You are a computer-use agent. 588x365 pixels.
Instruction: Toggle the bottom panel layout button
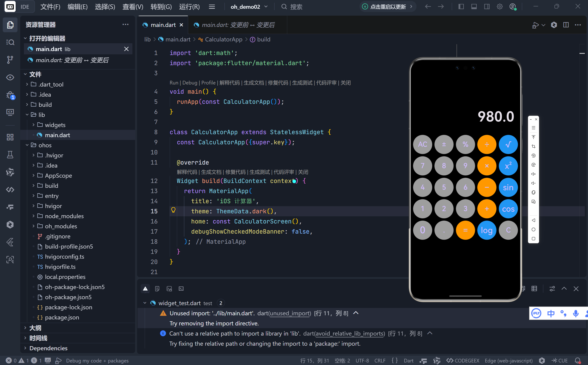(x=474, y=6)
